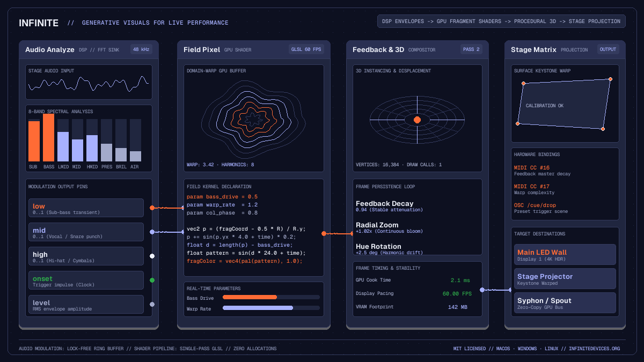Click the BASS spectral band bar
The image size is (644, 362).
48,138
